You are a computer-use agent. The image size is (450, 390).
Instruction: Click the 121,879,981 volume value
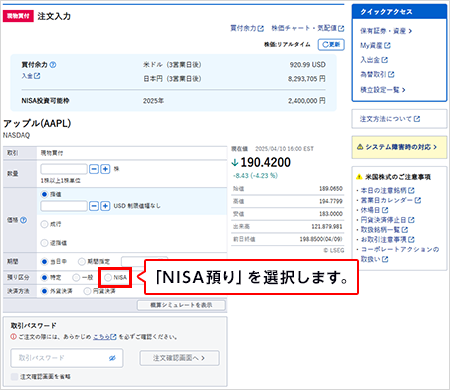click(x=327, y=227)
